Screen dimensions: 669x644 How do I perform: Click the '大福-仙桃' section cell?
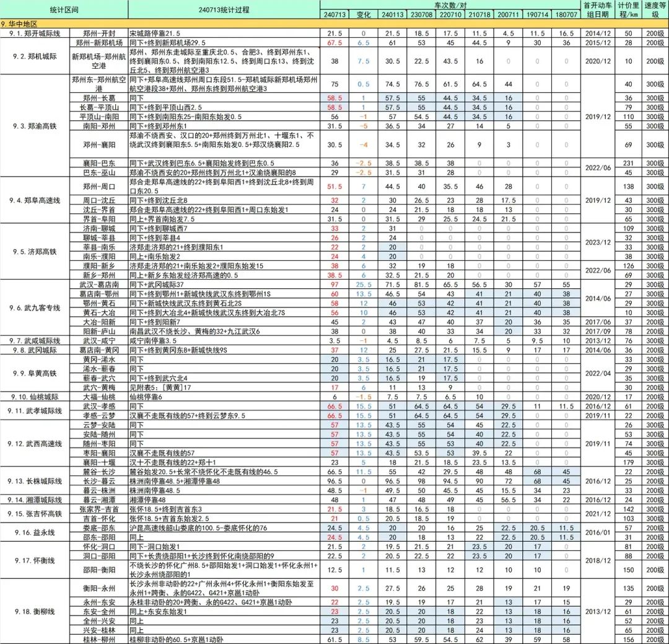pos(99,397)
